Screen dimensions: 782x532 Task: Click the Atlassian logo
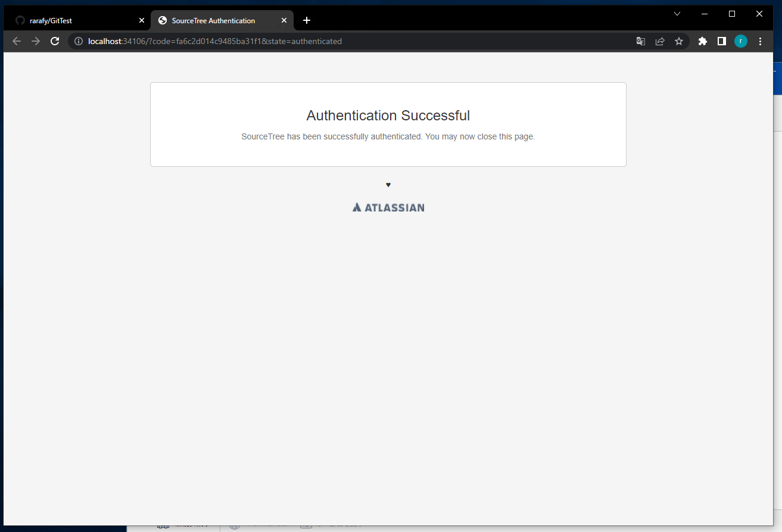[x=388, y=207]
